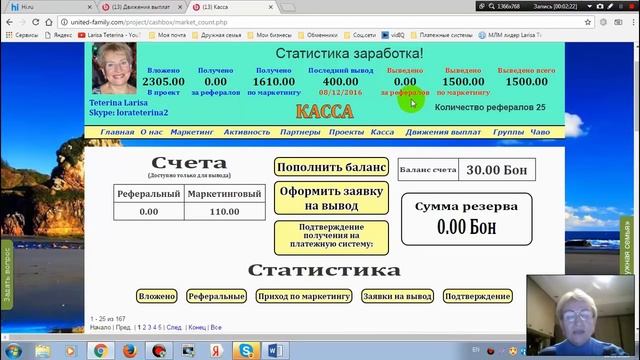Open the browser home page icon
The image size is (640, 360).
pyautogui.click(x=49, y=22)
